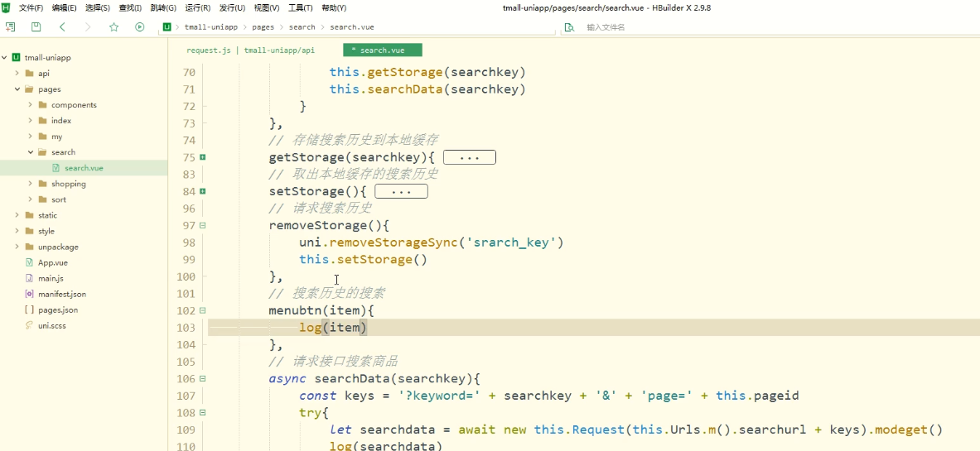This screenshot has height=451, width=980.
Task: Collapse menubtn code fold at line 102
Action: click(x=202, y=310)
